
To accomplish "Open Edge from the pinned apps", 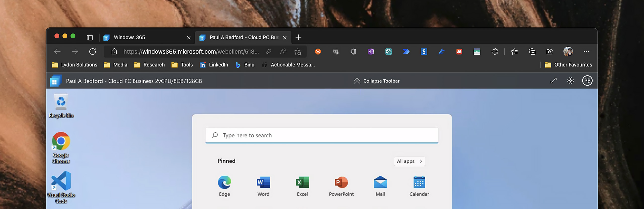I will pyautogui.click(x=224, y=186).
